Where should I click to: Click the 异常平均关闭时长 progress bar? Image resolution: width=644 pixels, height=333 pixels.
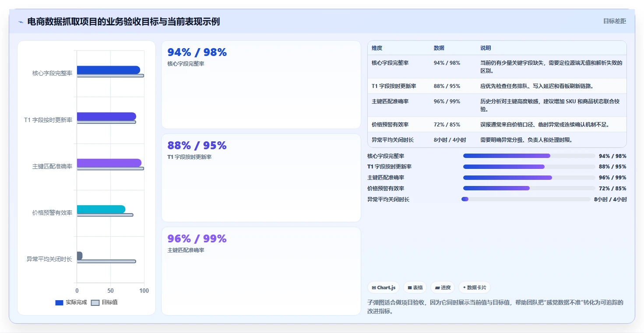[x=526, y=199]
